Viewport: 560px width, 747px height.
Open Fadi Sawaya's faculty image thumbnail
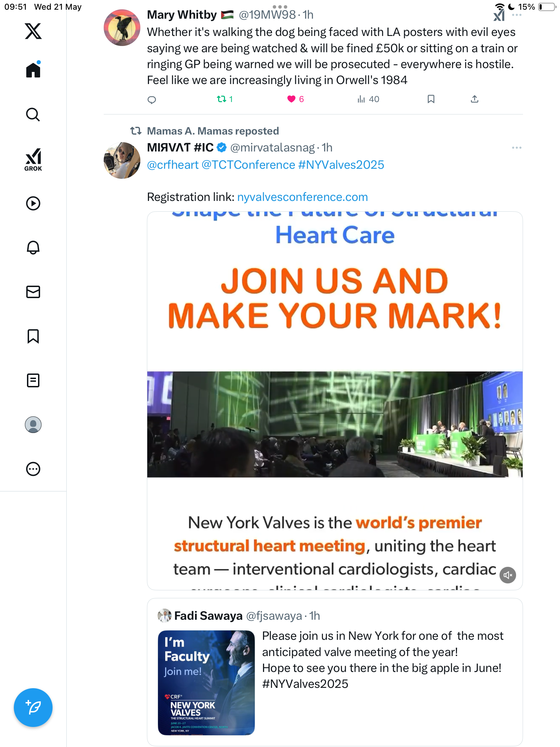(206, 683)
